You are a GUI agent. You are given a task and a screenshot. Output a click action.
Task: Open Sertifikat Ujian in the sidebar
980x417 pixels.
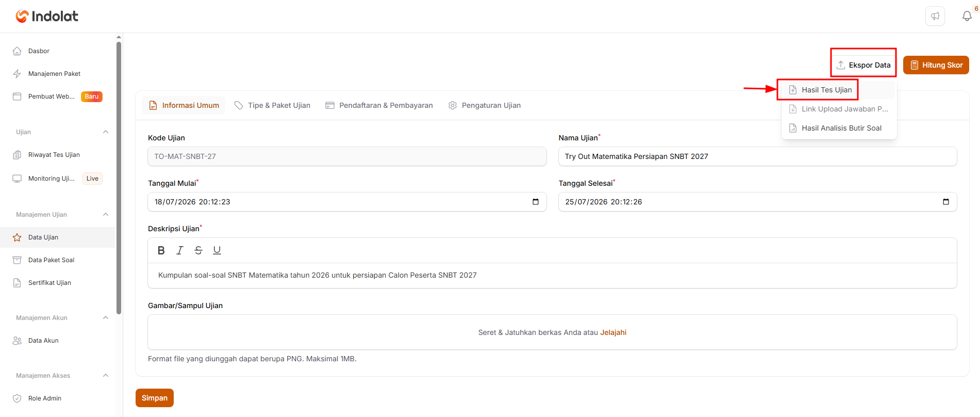click(x=57, y=283)
